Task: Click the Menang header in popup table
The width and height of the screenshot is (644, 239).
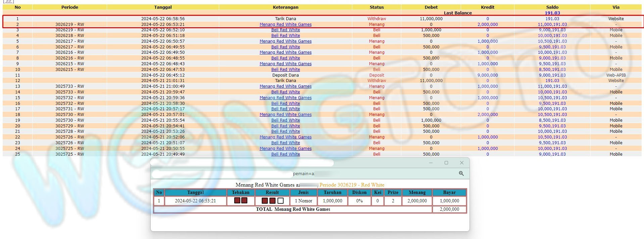Action: click(x=417, y=193)
